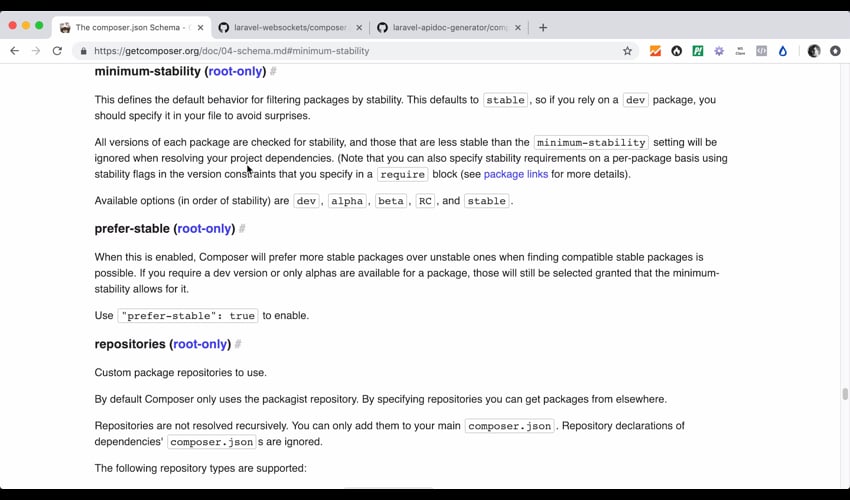Switch to the laravel-websockets/composer tab

point(290,27)
